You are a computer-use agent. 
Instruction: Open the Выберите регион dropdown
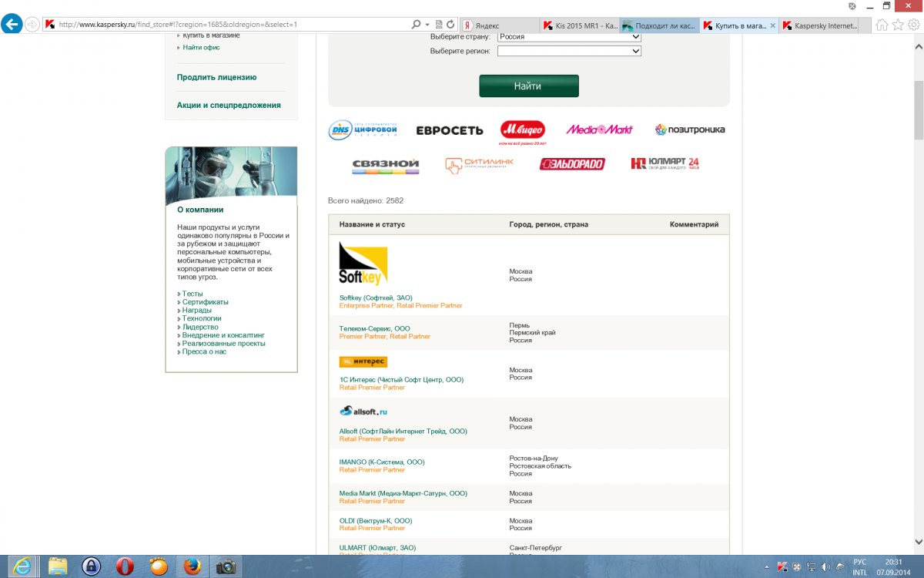point(569,51)
